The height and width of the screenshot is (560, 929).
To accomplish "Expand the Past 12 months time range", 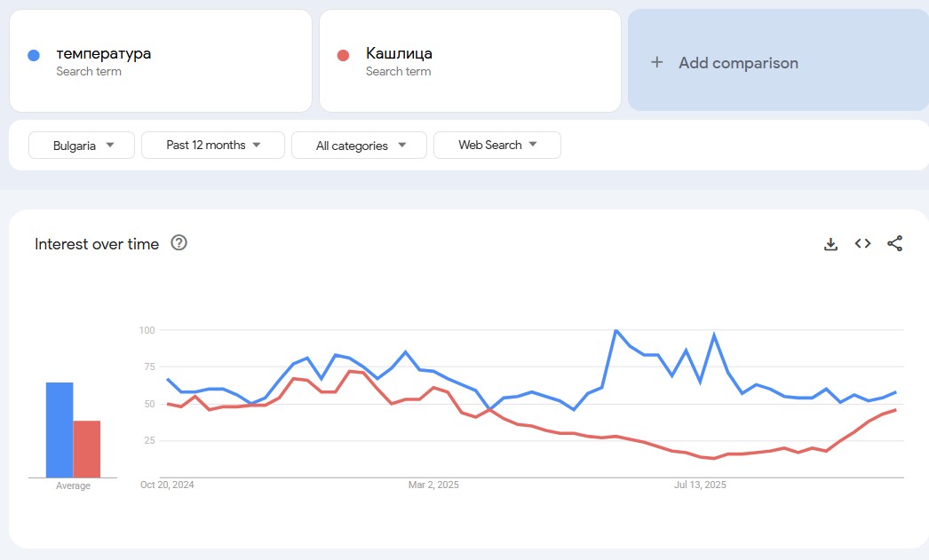I will pos(213,146).
